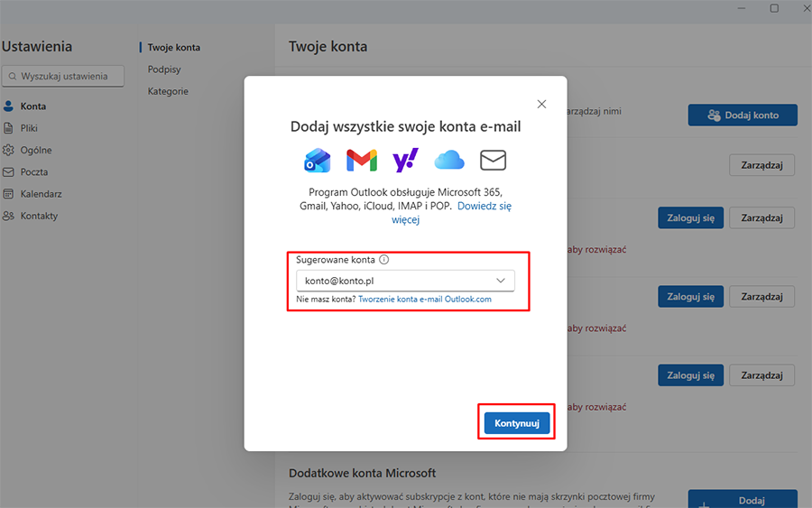
Task: Click the info icon beside Sugerowane konta
Action: (x=383, y=260)
